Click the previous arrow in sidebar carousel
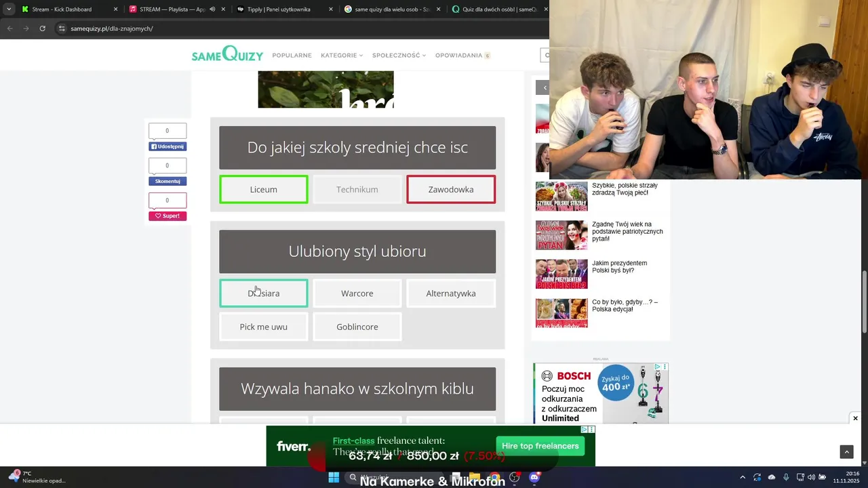Viewport: 868px width, 488px height. [x=543, y=87]
